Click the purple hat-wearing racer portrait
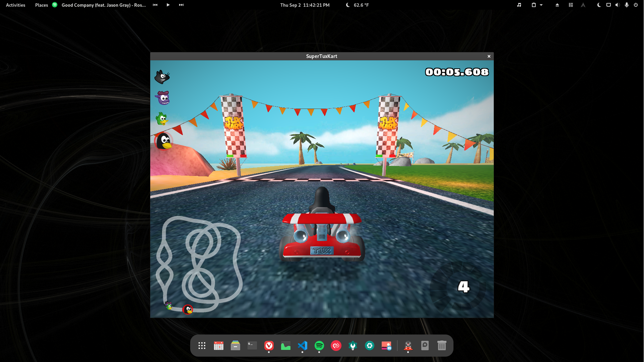 [x=163, y=98]
